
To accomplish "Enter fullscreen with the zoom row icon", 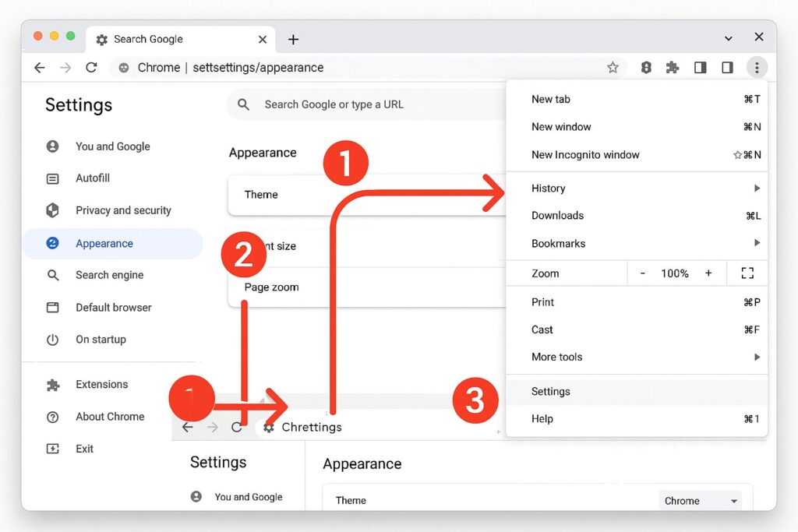I will point(747,273).
